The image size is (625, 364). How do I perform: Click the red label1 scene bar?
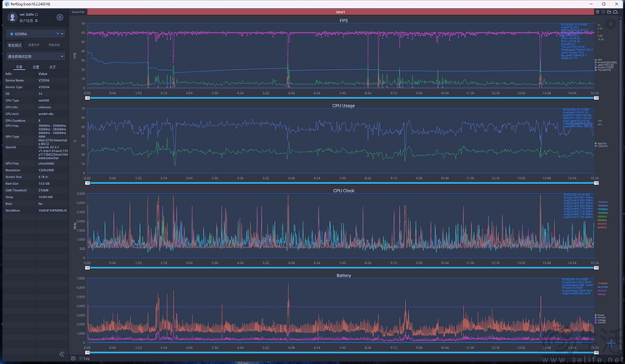[340, 12]
